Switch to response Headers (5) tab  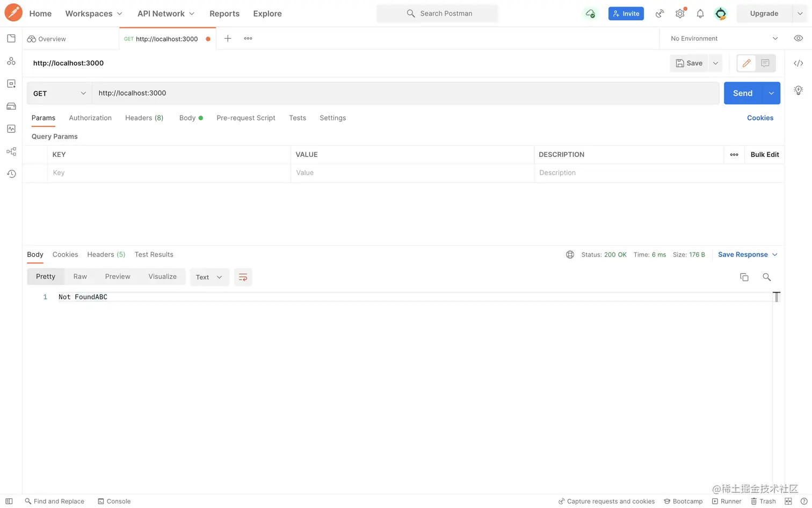click(x=106, y=254)
